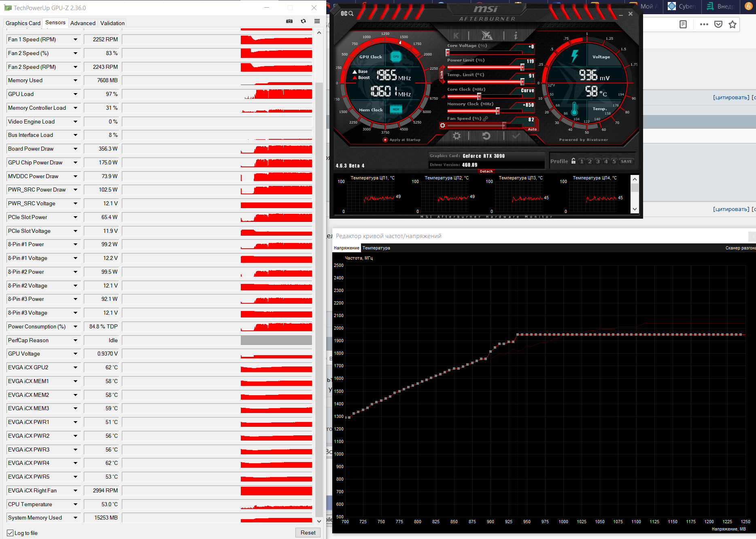This screenshot has height=539, width=756.
Task: Click the Temp. Limit value field showing 91
Action: click(x=531, y=76)
